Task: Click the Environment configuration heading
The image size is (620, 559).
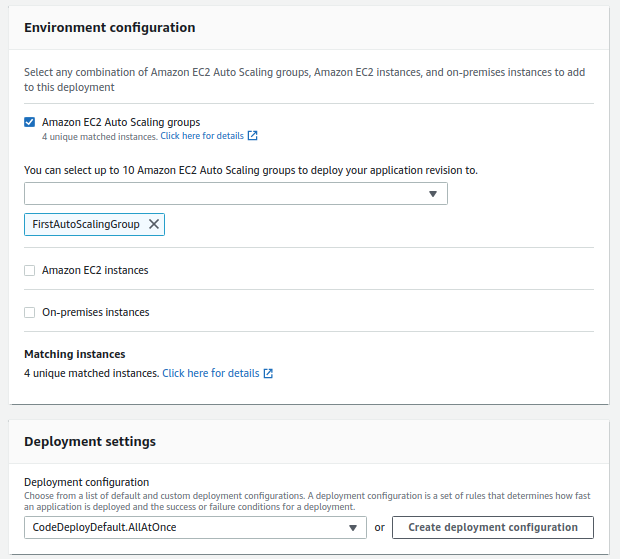Action: (110, 27)
